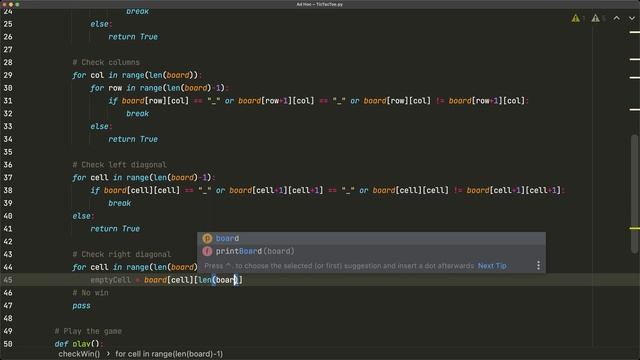
Task: Click the yellow warning stripe marker near line 41
Action: coord(634,228)
